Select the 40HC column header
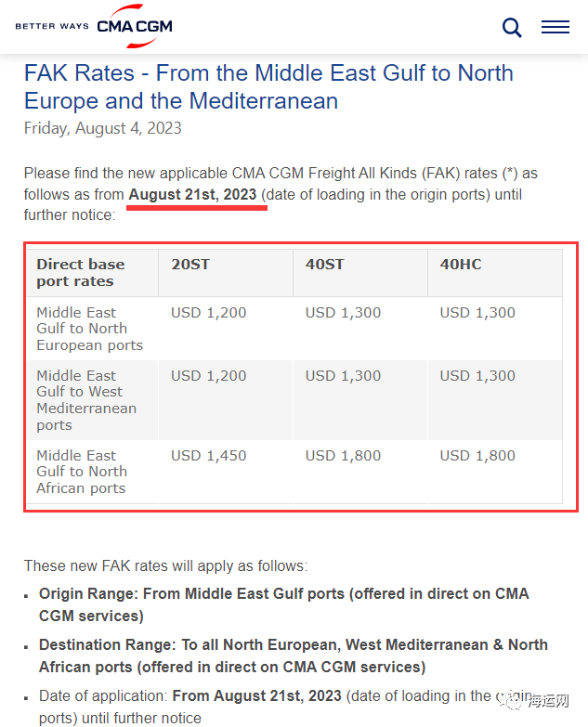The width and height of the screenshot is (588, 727). [x=461, y=265]
